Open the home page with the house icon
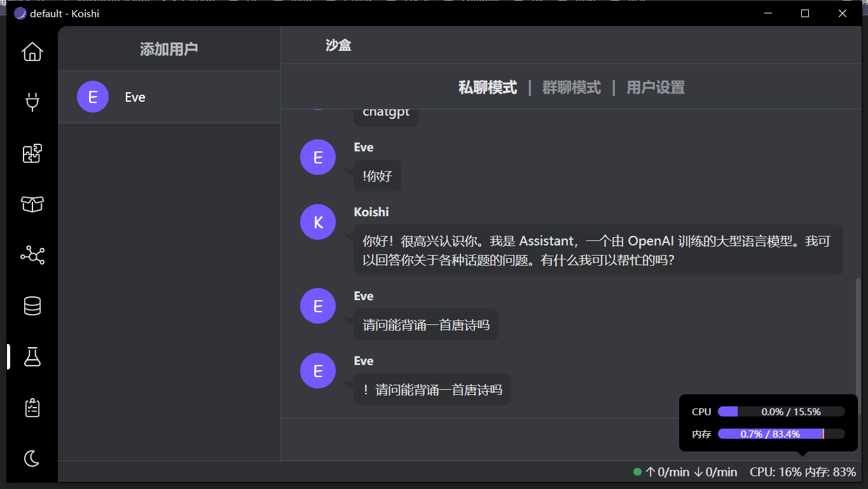The height and width of the screenshot is (489, 868). [32, 52]
